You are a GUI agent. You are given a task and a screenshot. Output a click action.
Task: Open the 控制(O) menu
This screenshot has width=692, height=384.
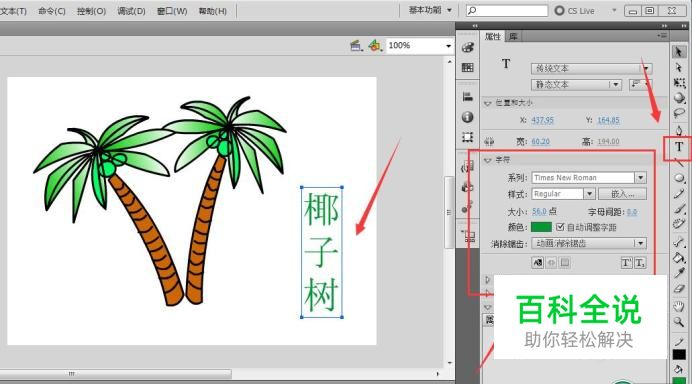pos(91,11)
